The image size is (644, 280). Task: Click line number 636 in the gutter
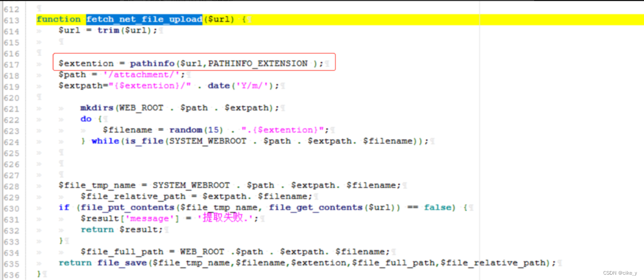coord(12,275)
